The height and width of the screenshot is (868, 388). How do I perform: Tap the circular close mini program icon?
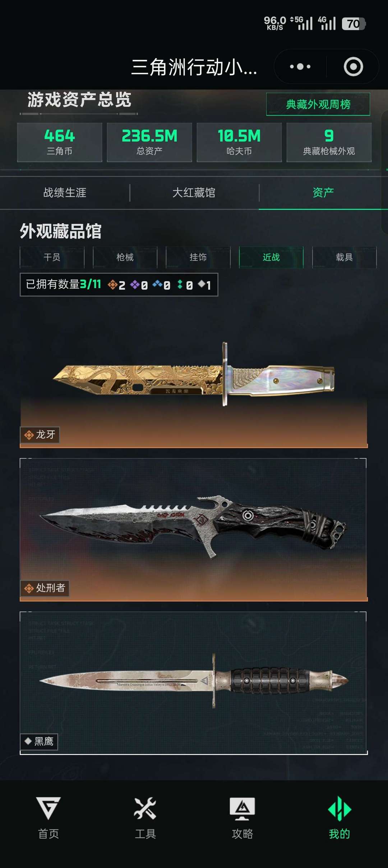(x=354, y=67)
